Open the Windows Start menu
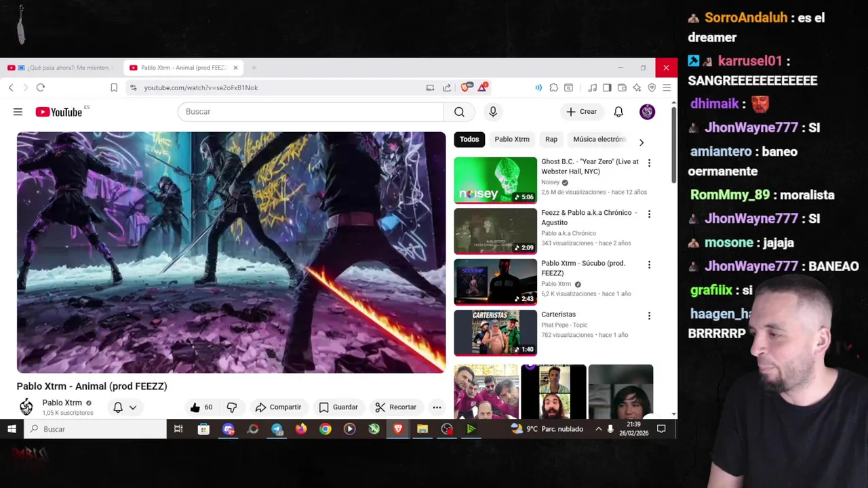Screen dimensions: 868x488 click(12, 429)
